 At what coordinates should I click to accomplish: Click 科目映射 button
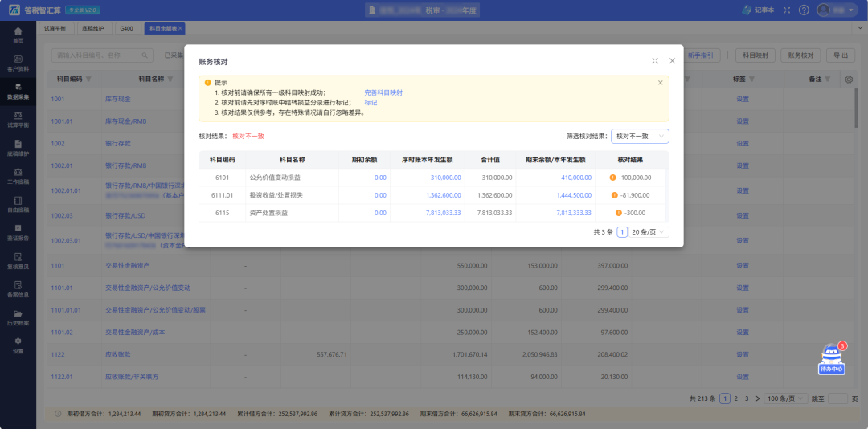pyautogui.click(x=755, y=55)
